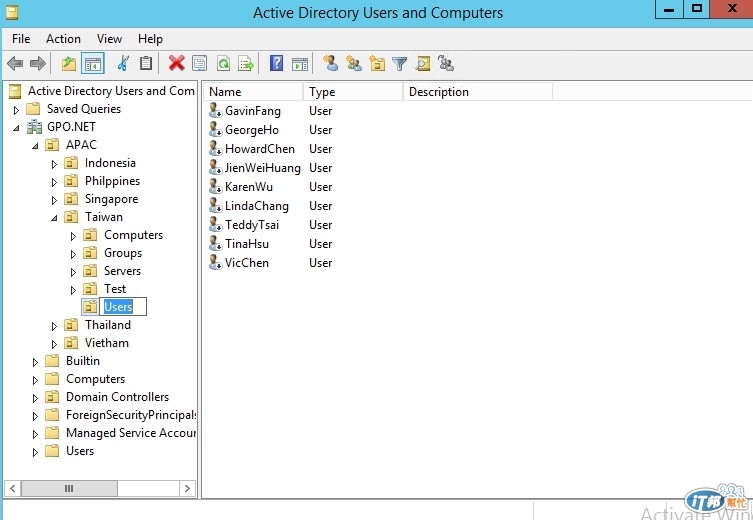The height and width of the screenshot is (520, 753).
Task: Create new organizational unit icon
Action: pos(377,63)
